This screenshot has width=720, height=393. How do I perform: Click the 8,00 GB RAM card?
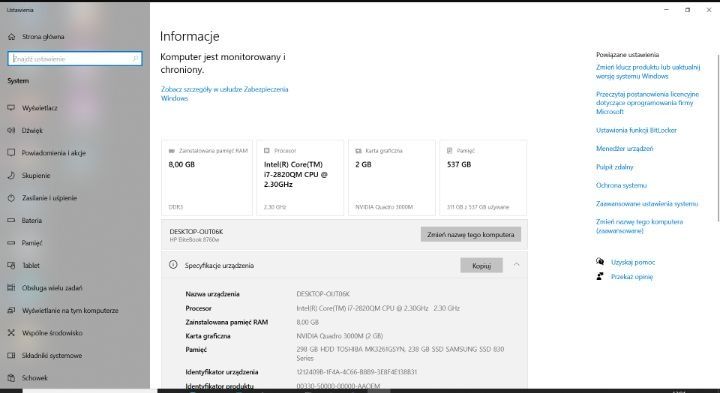[207, 178]
